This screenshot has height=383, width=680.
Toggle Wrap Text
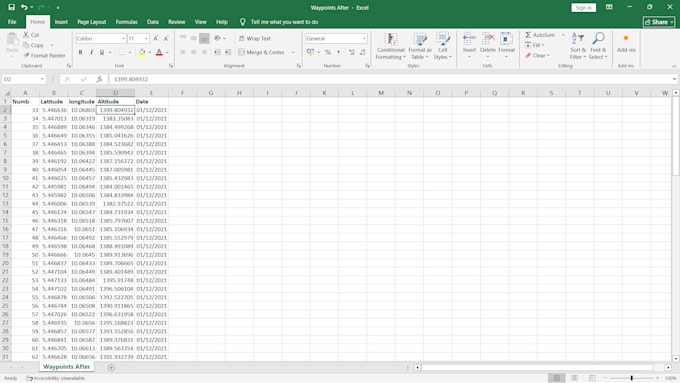click(255, 39)
